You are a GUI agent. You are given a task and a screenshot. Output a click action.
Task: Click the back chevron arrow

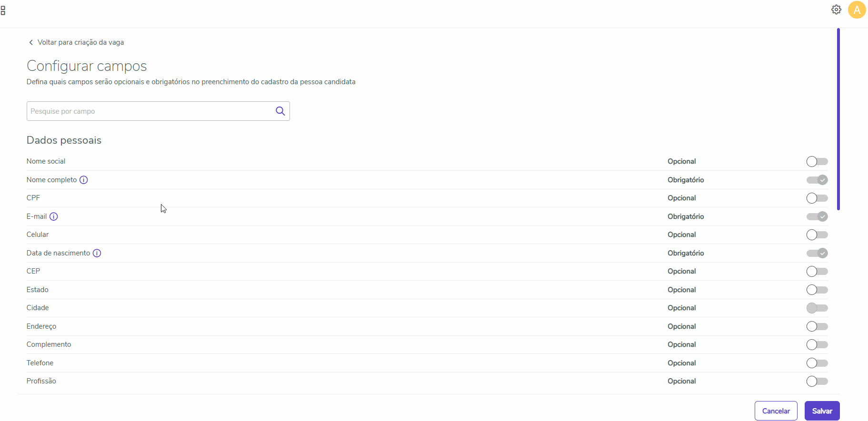pos(31,42)
